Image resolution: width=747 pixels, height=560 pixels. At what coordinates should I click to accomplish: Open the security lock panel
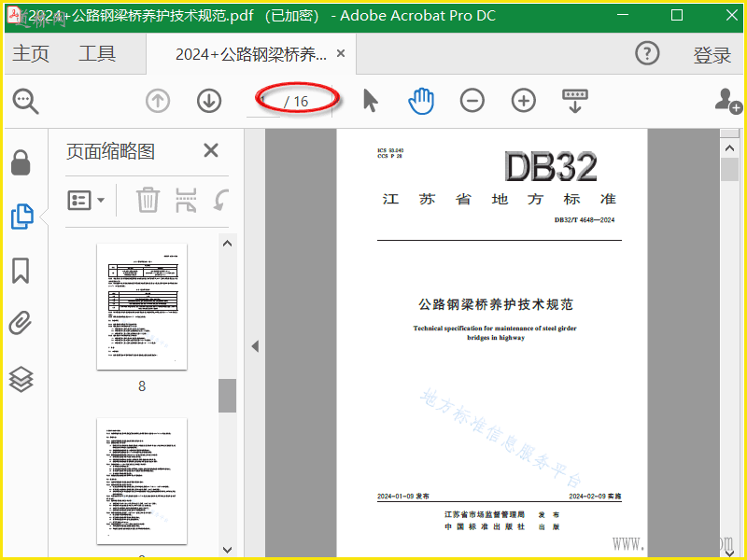point(21,162)
